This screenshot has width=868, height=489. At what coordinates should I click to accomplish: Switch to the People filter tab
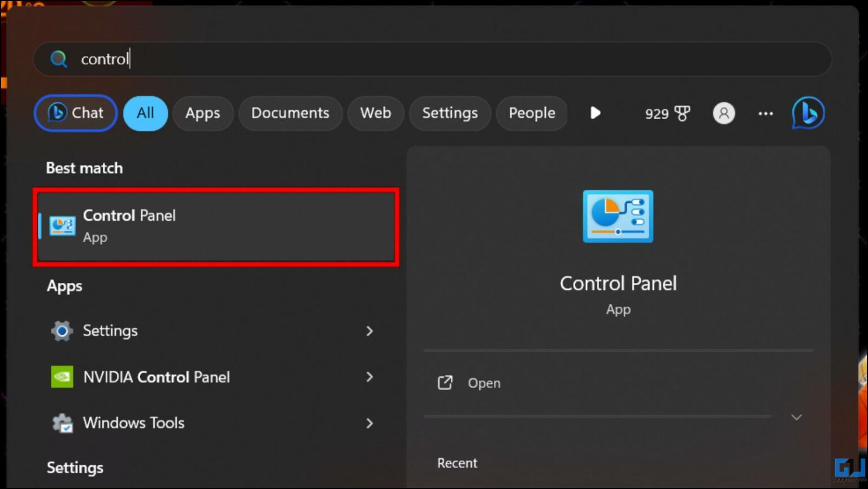(x=531, y=113)
